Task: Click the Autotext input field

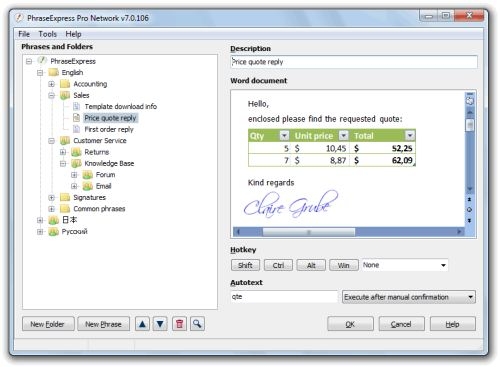Action: pyautogui.click(x=284, y=297)
